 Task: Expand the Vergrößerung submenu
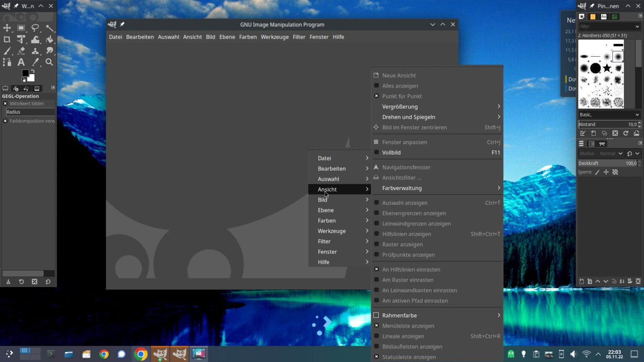point(437,106)
